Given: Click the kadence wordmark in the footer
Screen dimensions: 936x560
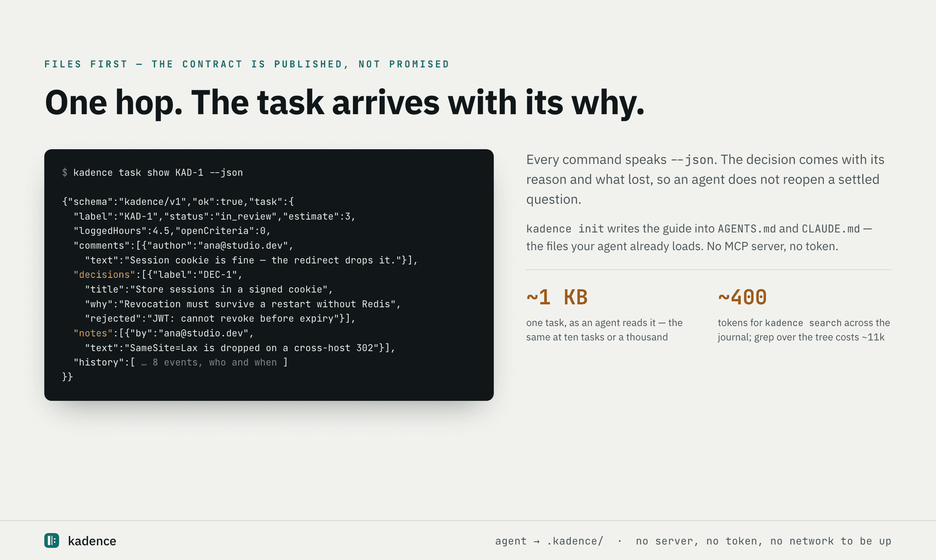Looking at the screenshot, I should click(x=92, y=541).
